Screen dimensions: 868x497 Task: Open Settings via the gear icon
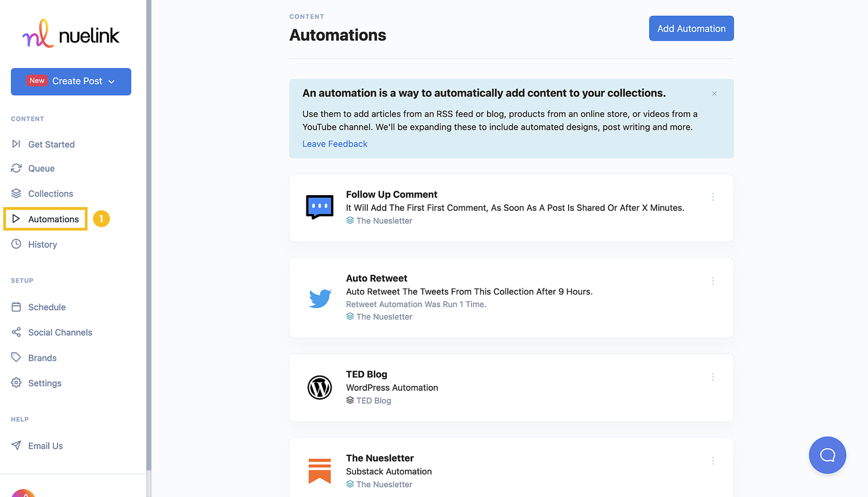(x=16, y=383)
